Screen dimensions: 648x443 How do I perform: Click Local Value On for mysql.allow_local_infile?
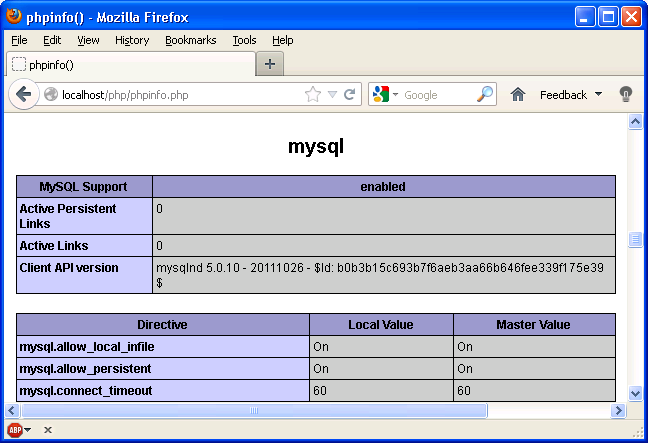[x=381, y=347]
